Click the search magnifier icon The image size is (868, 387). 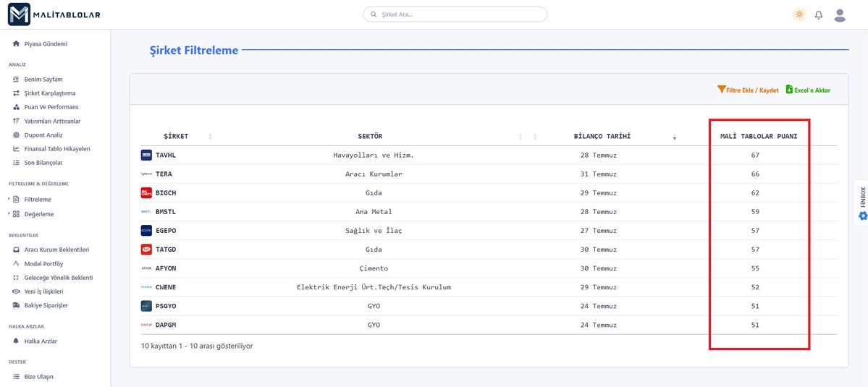point(374,15)
